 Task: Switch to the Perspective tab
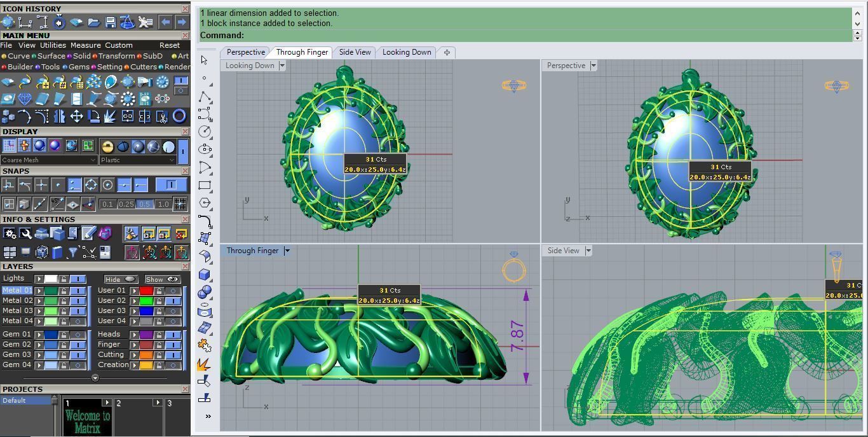tap(245, 52)
